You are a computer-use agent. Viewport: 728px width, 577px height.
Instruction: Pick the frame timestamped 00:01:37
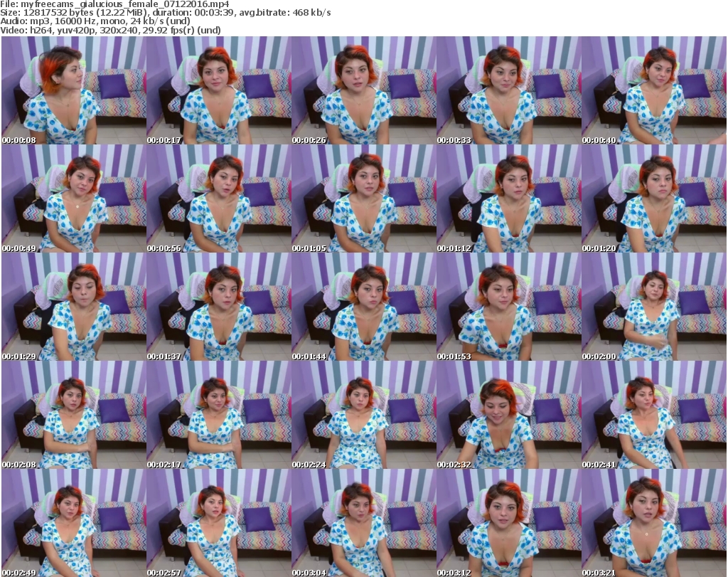click(219, 307)
